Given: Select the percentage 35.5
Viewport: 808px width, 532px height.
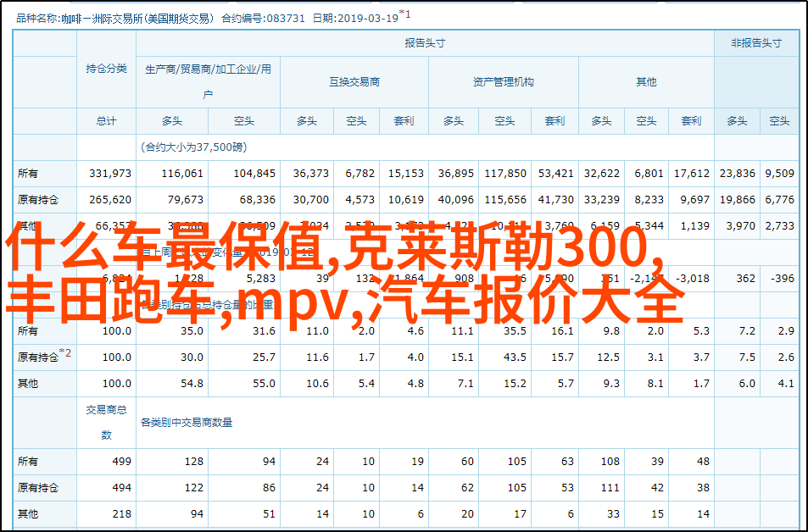Looking at the screenshot, I should pos(515,331).
